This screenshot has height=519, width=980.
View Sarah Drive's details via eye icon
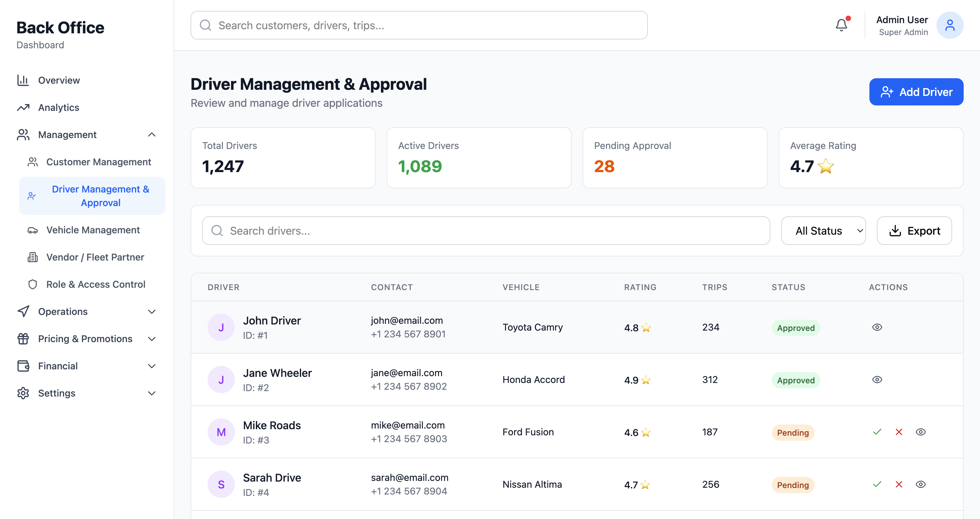tap(921, 484)
